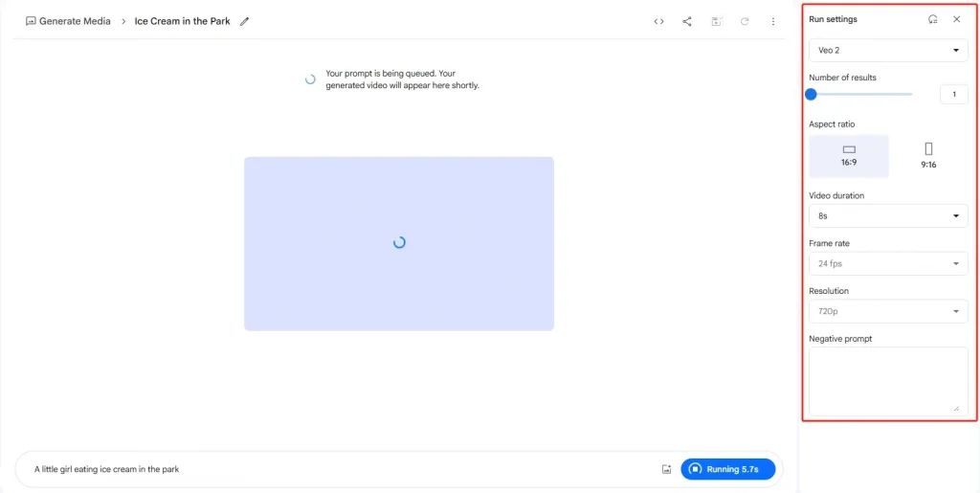Share the prompt using share icon
Screen dimensions: 980x493
tap(687, 21)
